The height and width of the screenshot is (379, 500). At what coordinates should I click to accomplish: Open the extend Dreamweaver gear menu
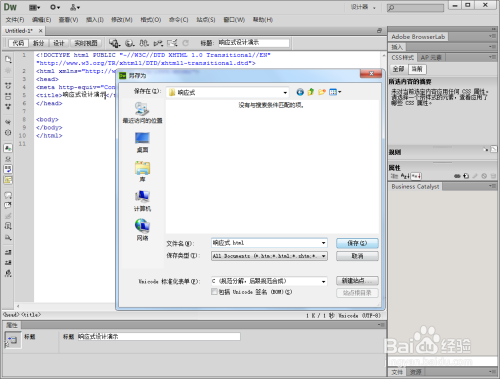55,7
